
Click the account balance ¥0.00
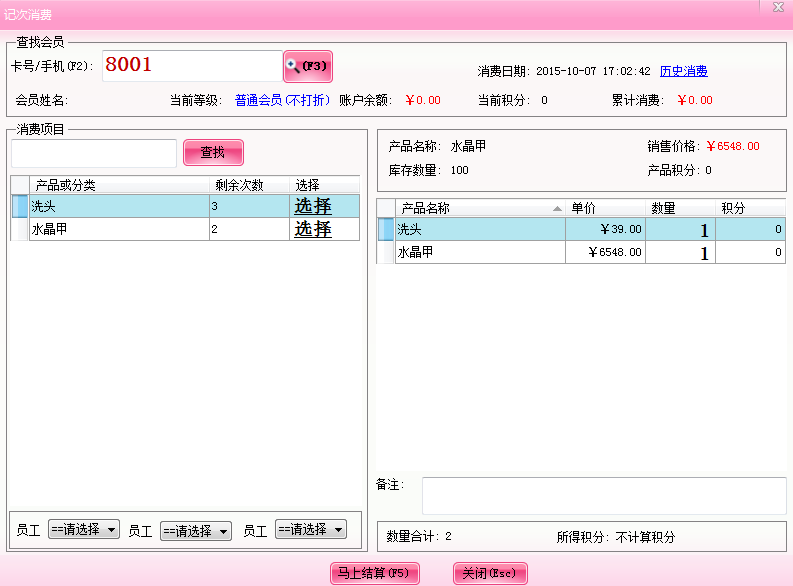[423, 100]
